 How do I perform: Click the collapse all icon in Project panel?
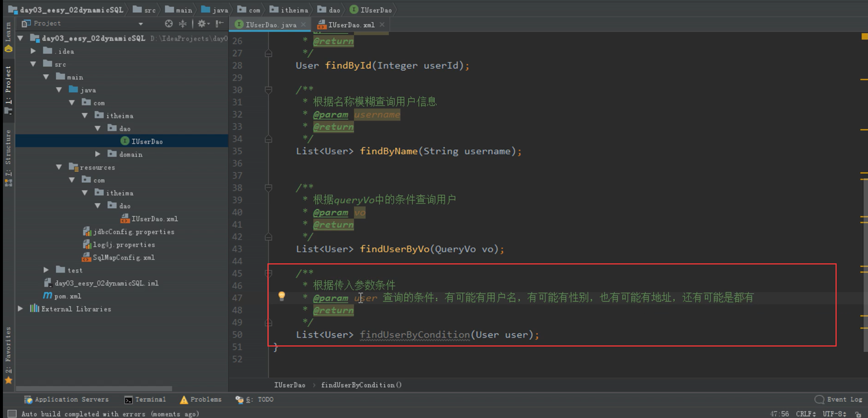(x=182, y=24)
